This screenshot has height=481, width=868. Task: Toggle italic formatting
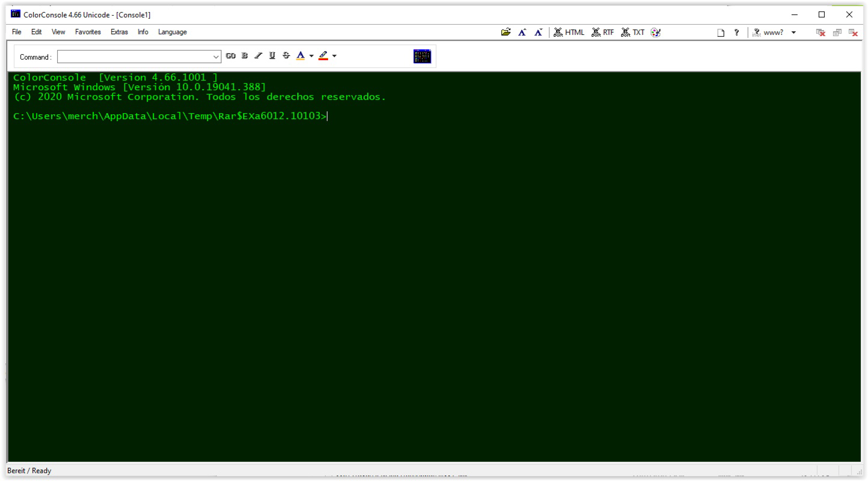click(258, 57)
